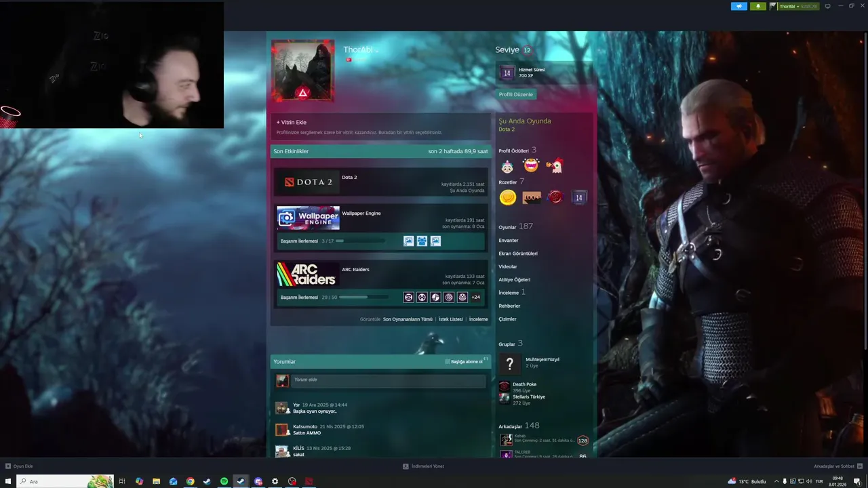
Task: Click ARC Raiders achievement progress bar
Action: click(363, 297)
